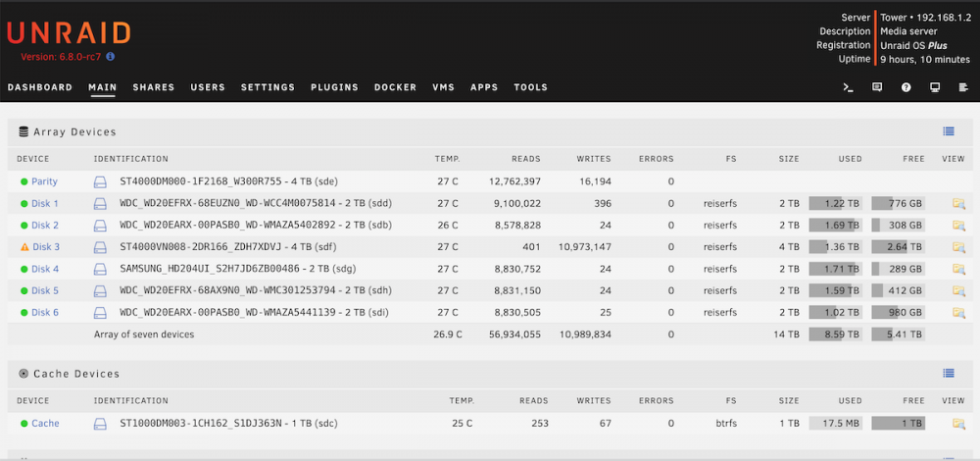Click the Disk 2 drive icon

[101, 226]
